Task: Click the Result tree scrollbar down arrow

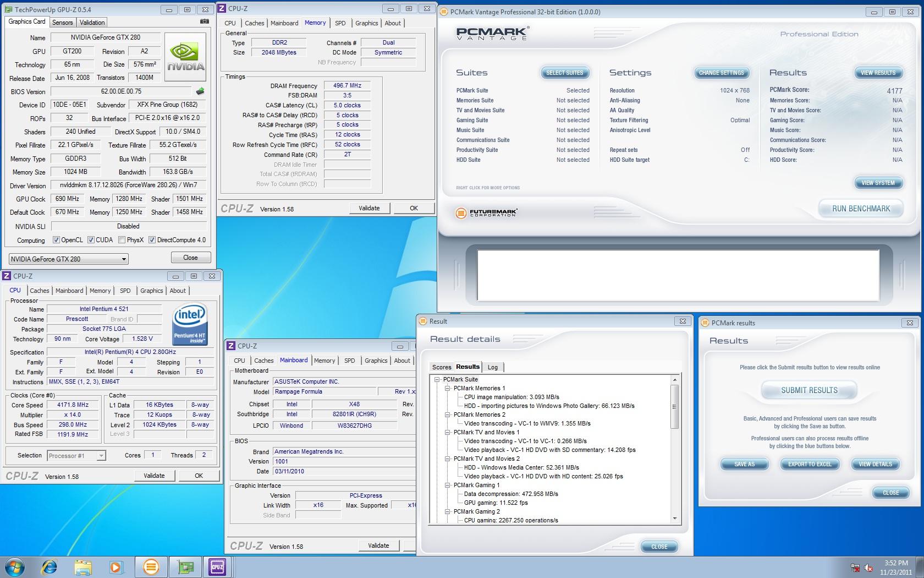Action: coord(674,518)
